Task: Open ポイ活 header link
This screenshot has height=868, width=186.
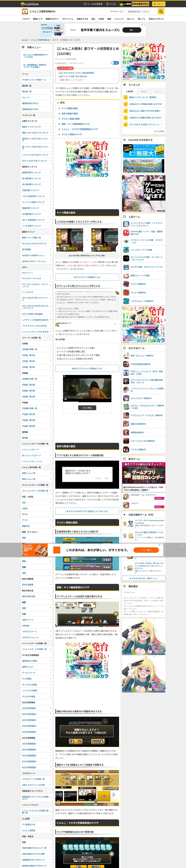Action: (111, 4)
